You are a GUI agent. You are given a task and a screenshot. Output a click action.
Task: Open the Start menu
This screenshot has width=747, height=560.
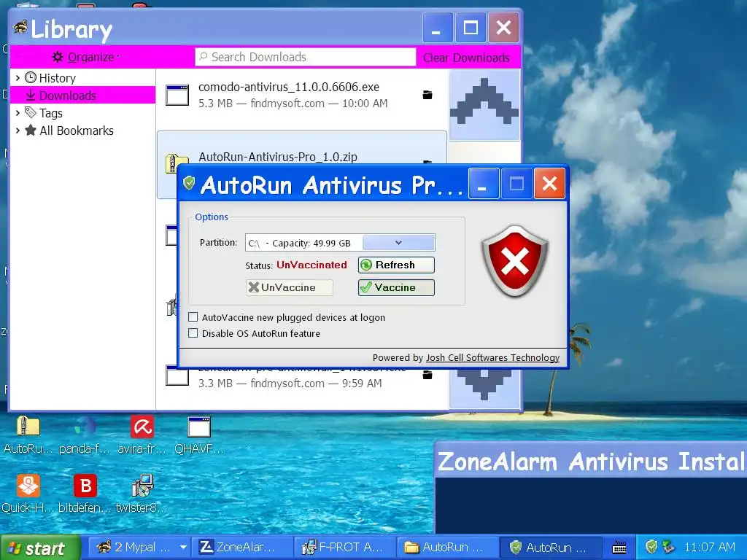[40, 548]
